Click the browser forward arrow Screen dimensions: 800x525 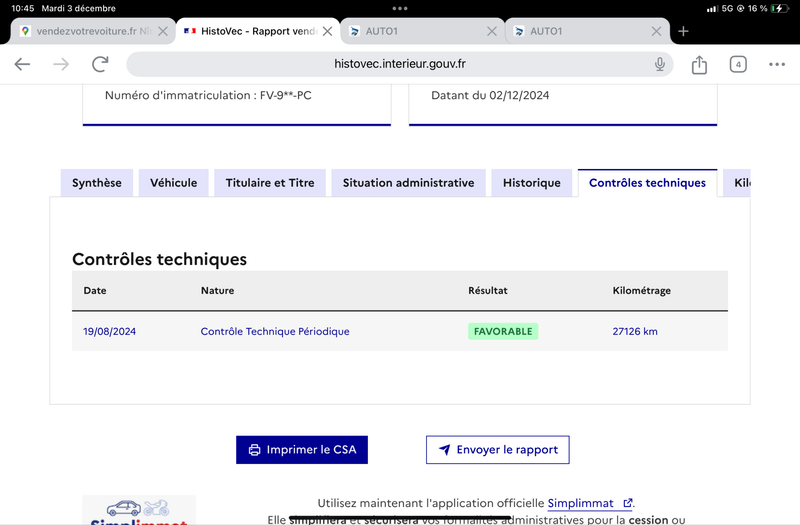[61, 64]
